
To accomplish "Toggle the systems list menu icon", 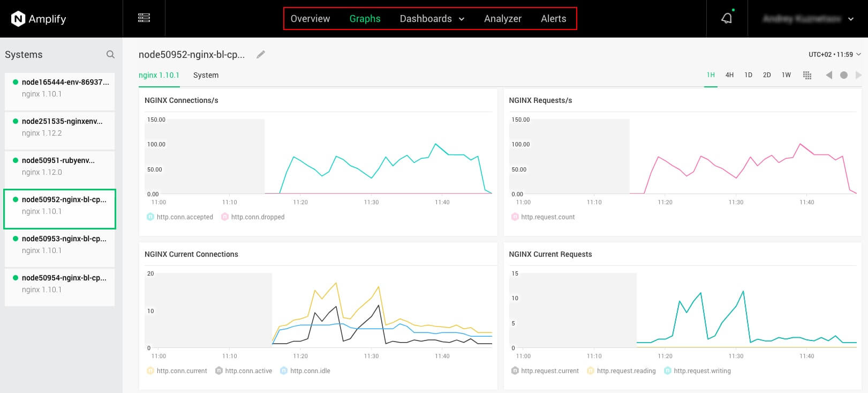I will (144, 18).
